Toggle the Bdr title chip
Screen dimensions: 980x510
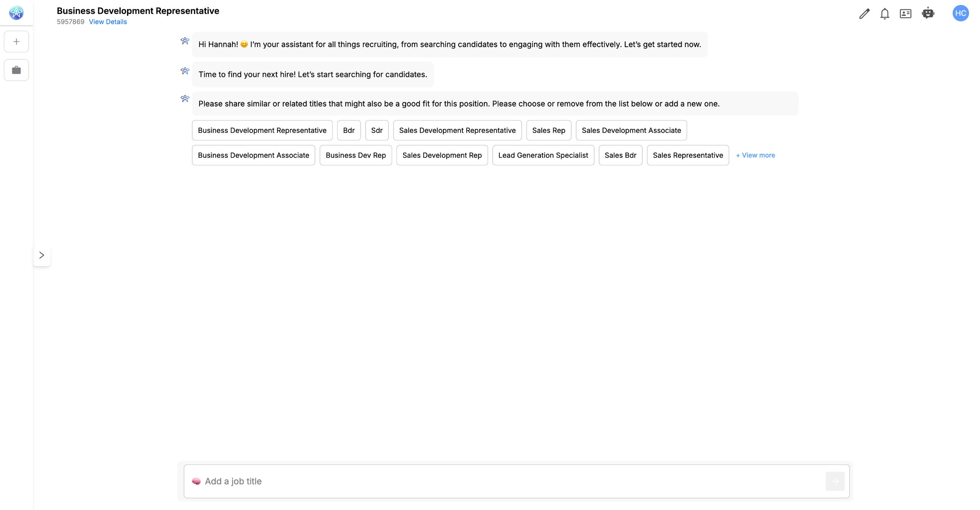pos(348,130)
